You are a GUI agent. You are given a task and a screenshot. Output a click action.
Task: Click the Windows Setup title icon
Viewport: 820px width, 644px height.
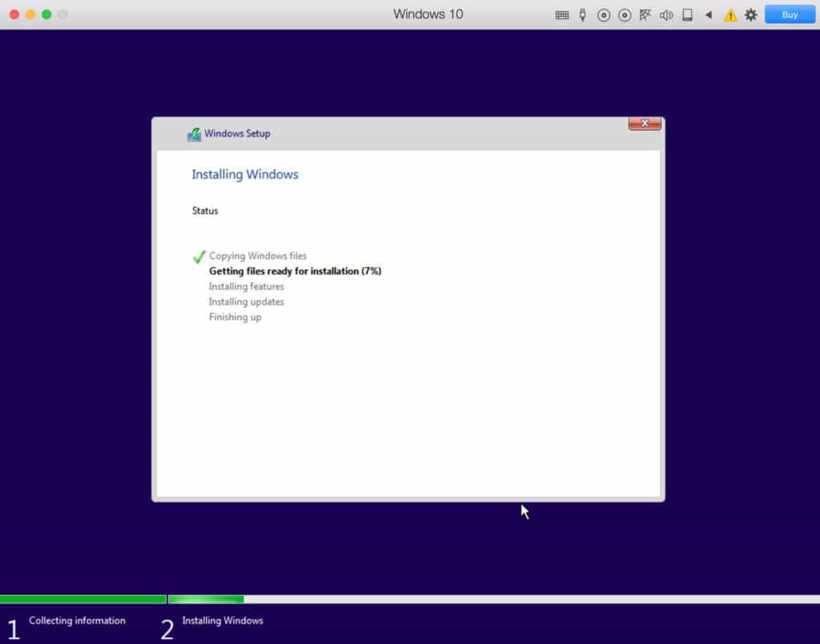194,135
